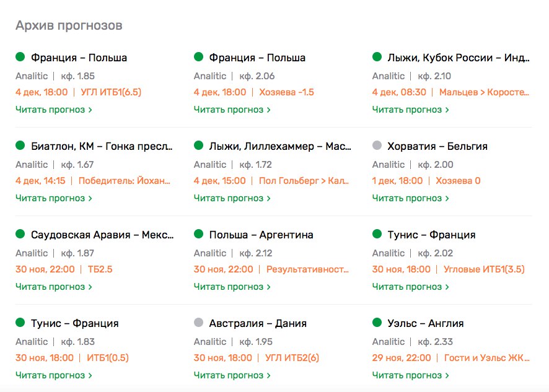The width and height of the screenshot is (549, 392).
Task: Open Читать прогноз under Польша – Аргентина
Action: click(x=232, y=287)
